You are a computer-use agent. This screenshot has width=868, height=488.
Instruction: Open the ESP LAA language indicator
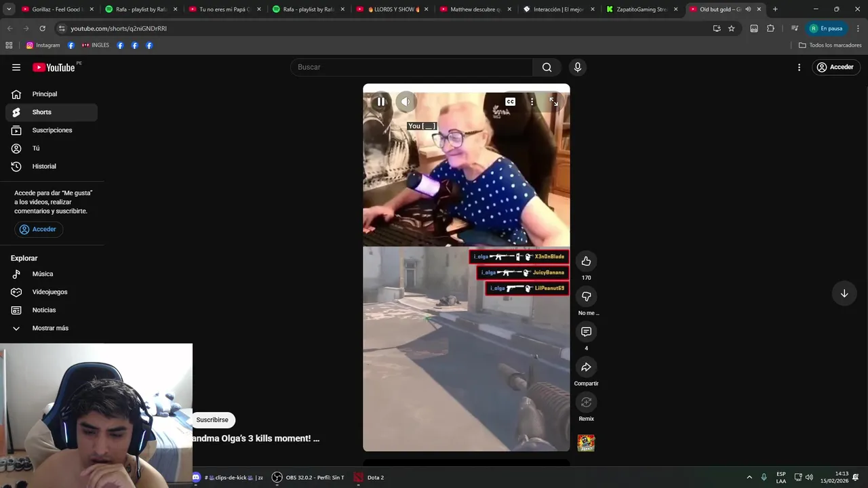pos(781,478)
